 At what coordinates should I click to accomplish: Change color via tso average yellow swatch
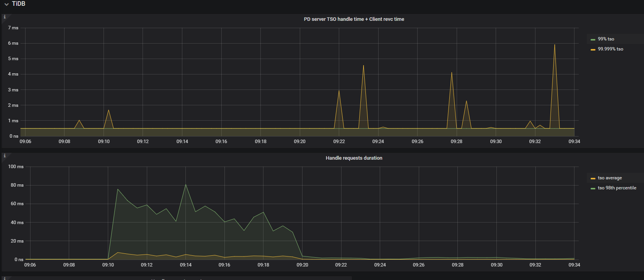(593, 178)
